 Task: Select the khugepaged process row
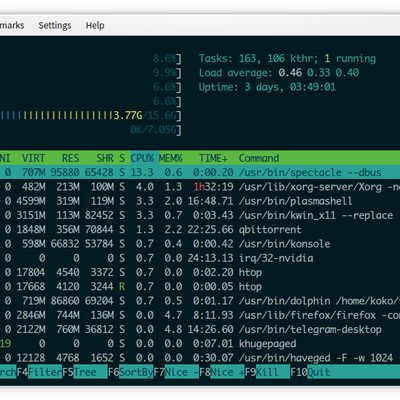200,344
